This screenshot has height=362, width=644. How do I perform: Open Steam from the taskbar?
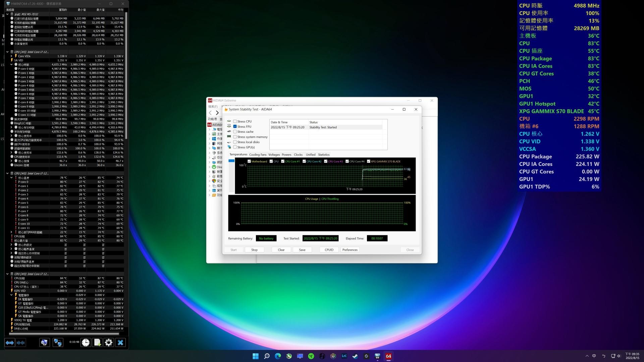pyautogui.click(x=355, y=356)
